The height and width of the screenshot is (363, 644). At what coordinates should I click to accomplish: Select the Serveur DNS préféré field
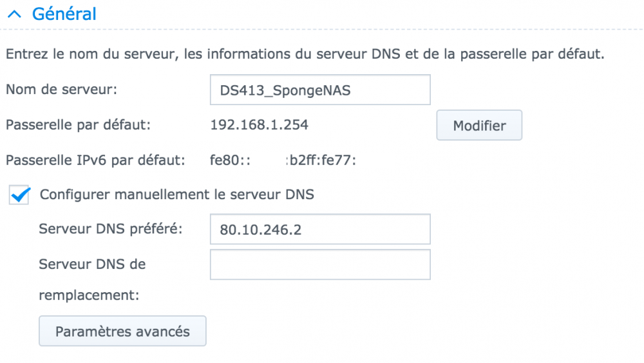(319, 230)
